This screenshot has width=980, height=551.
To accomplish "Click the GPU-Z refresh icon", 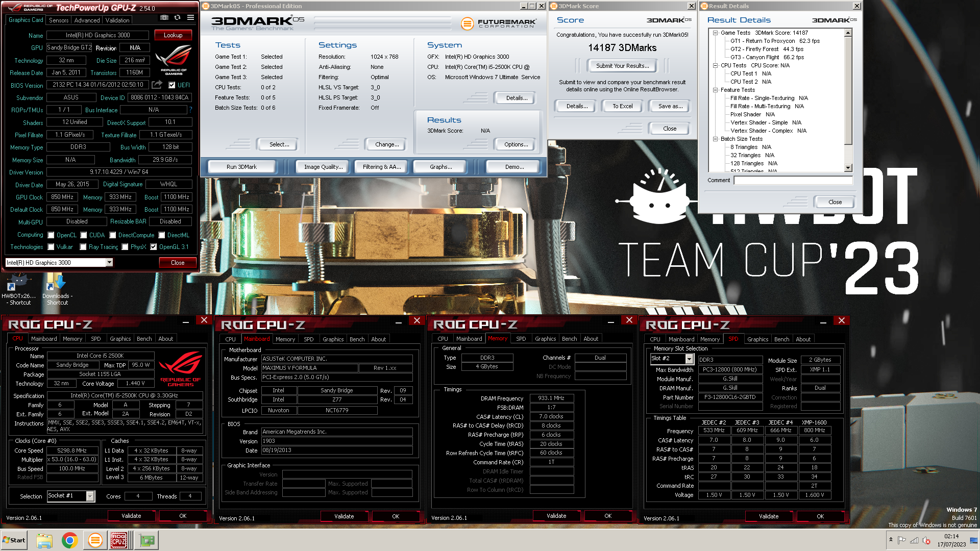I will pyautogui.click(x=177, y=17).
